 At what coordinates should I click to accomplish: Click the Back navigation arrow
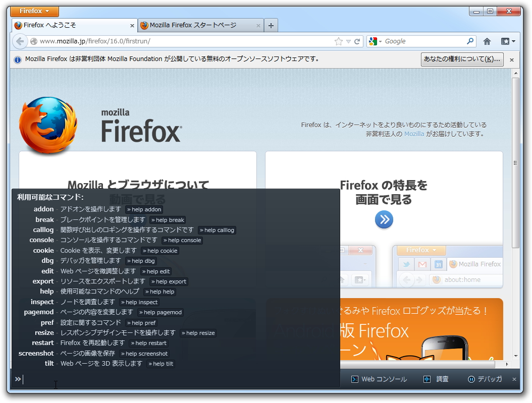(19, 41)
